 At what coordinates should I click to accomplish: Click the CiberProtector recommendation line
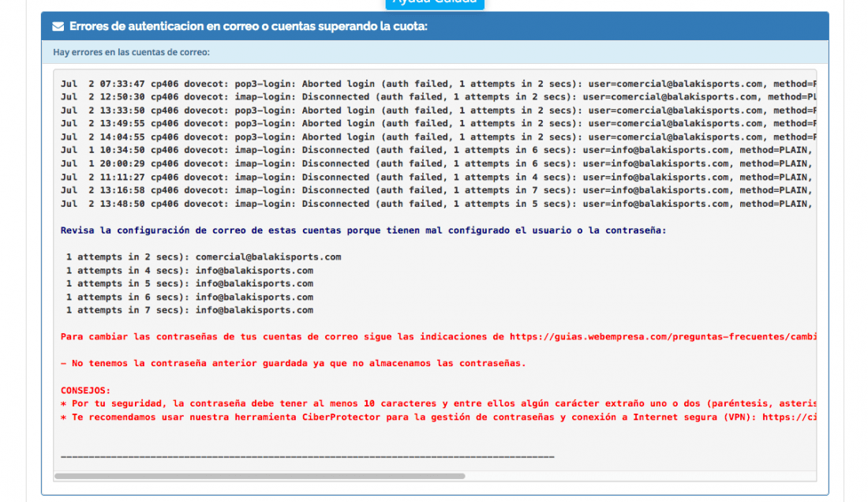439,418
